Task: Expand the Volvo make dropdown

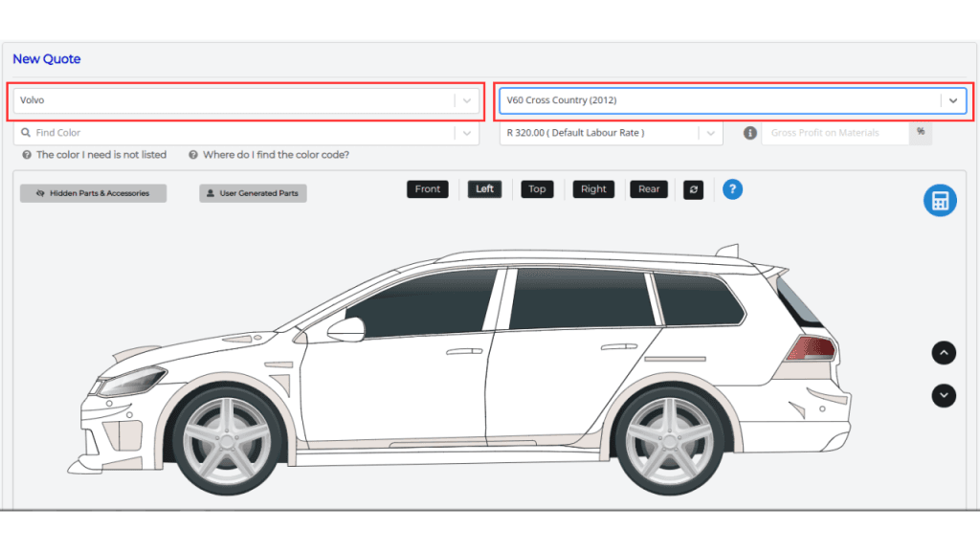Action: [x=466, y=100]
